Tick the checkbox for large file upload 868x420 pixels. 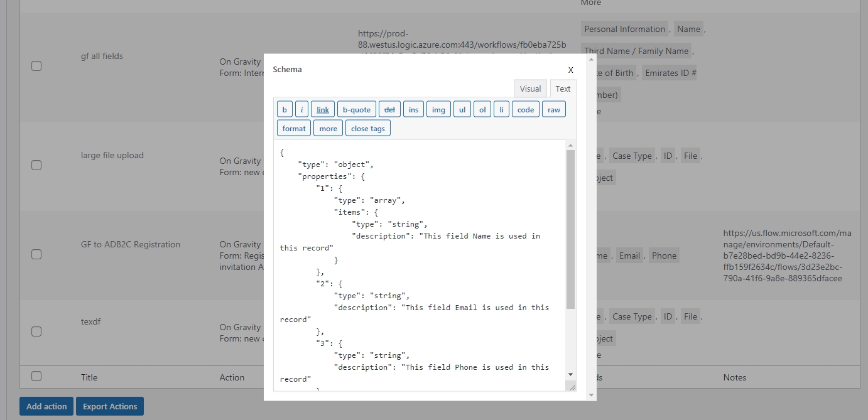point(36,165)
